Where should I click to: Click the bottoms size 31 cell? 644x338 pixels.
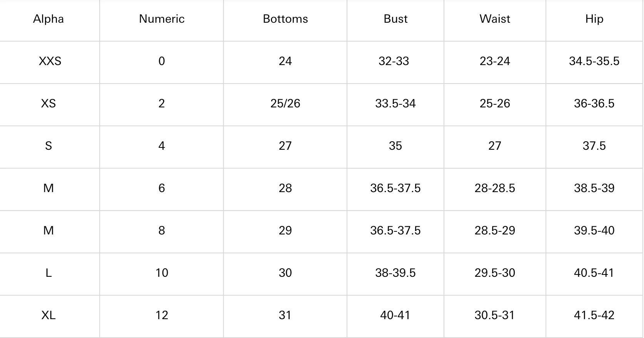[285, 315]
